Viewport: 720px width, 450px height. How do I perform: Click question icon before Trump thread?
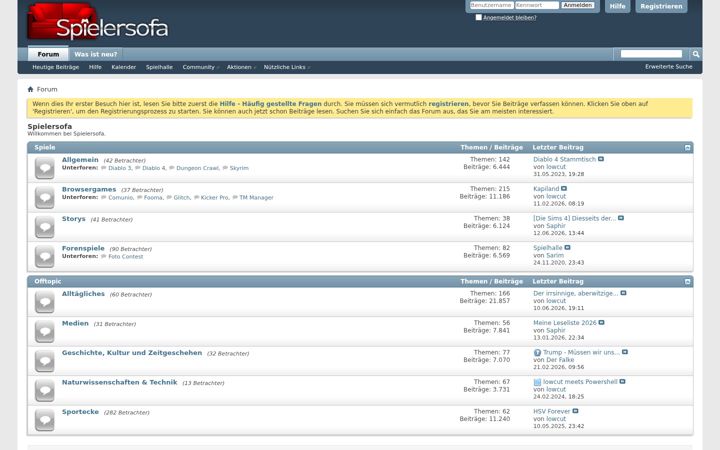coord(537,353)
